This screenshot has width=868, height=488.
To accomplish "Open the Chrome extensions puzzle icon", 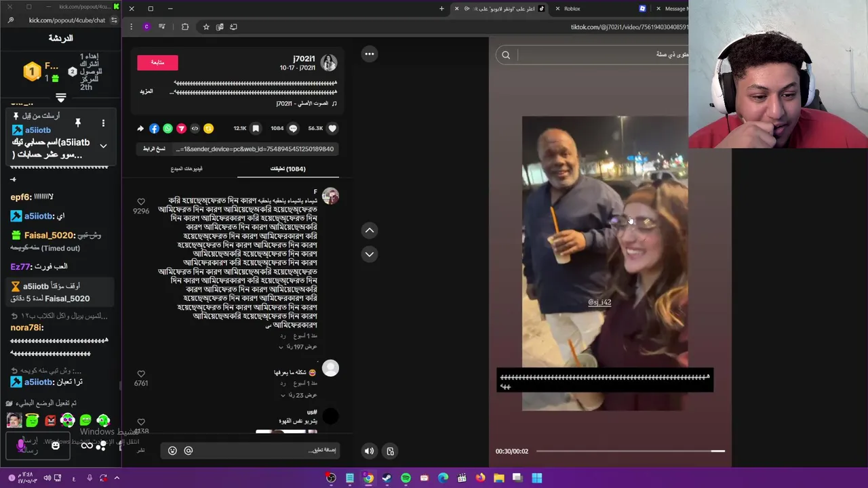I will [185, 26].
